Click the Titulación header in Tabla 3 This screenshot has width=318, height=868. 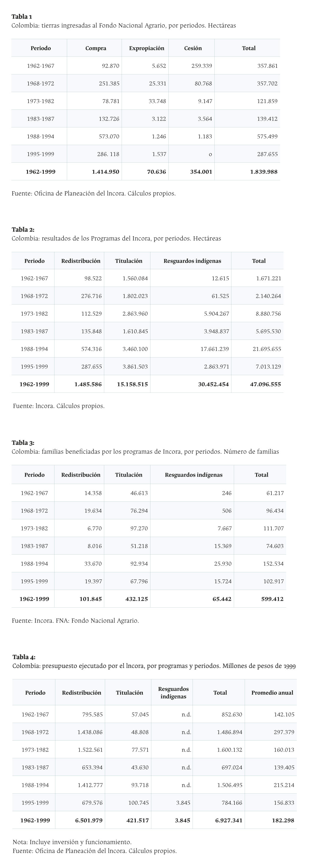128,475
